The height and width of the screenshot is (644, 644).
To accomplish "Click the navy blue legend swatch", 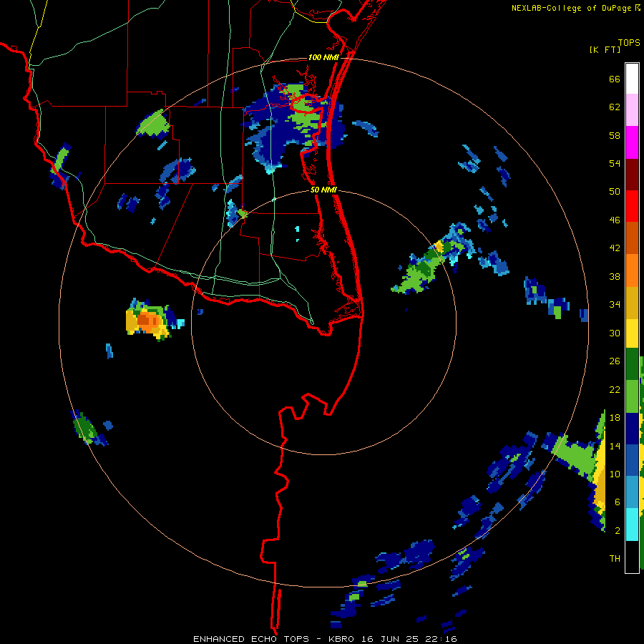I will tap(632, 429).
